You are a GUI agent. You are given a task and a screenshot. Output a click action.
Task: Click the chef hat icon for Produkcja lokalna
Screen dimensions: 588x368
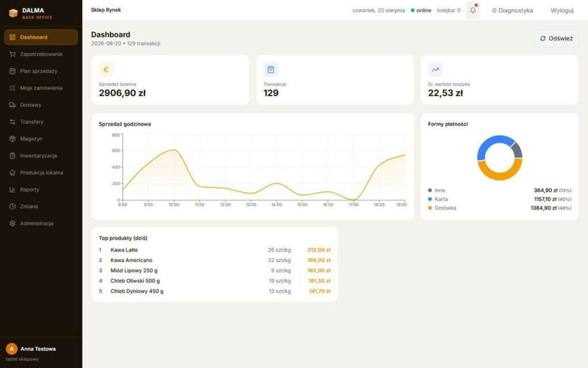point(13,172)
